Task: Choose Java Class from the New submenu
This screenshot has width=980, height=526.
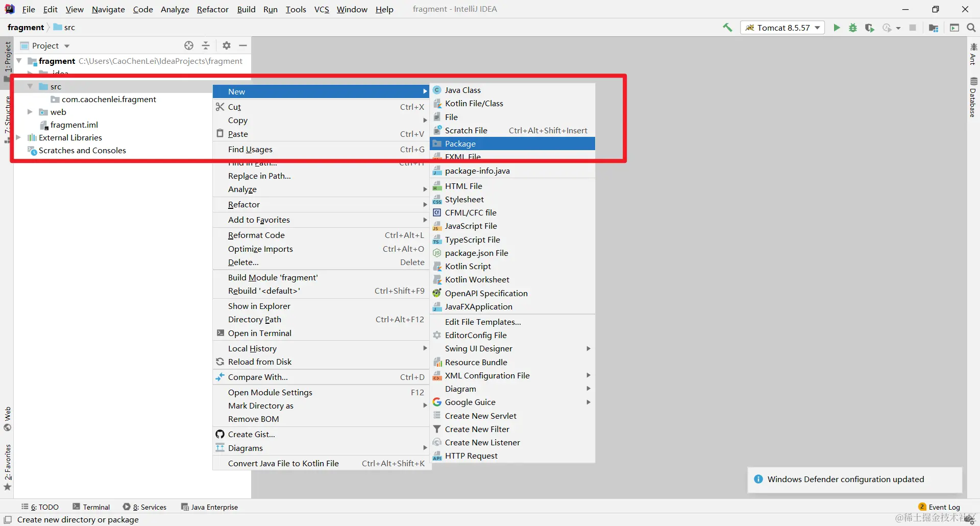Action: (512, 90)
